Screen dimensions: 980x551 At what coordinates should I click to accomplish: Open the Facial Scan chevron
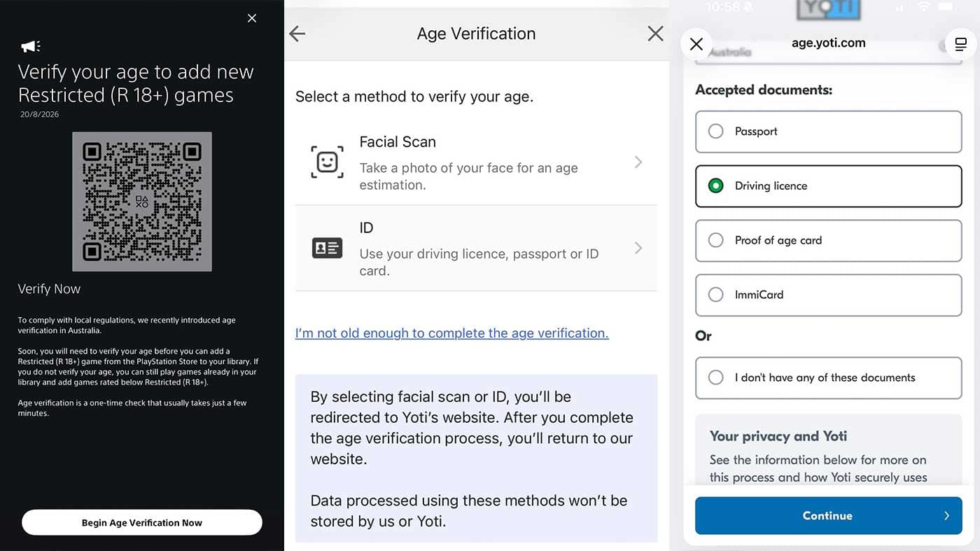click(x=638, y=162)
